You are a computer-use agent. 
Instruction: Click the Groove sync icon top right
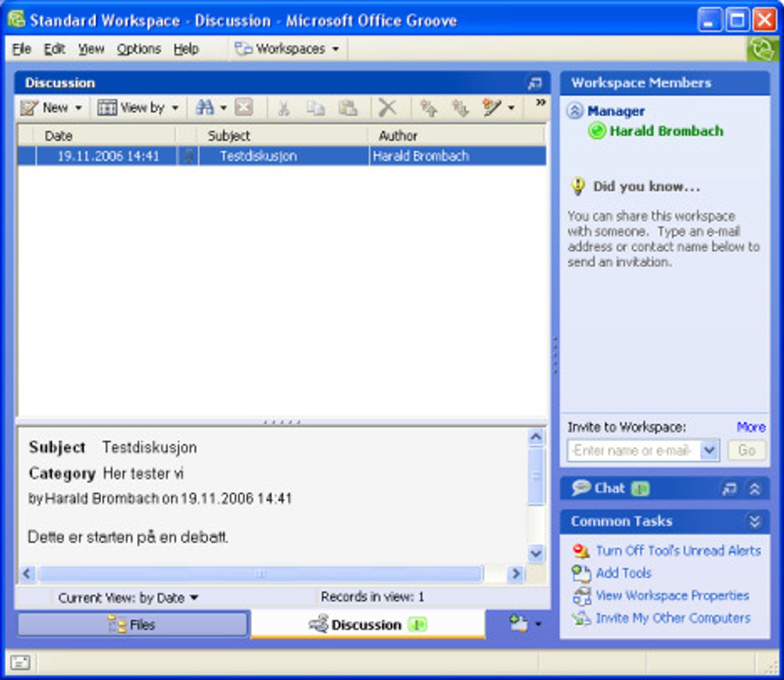[762, 49]
